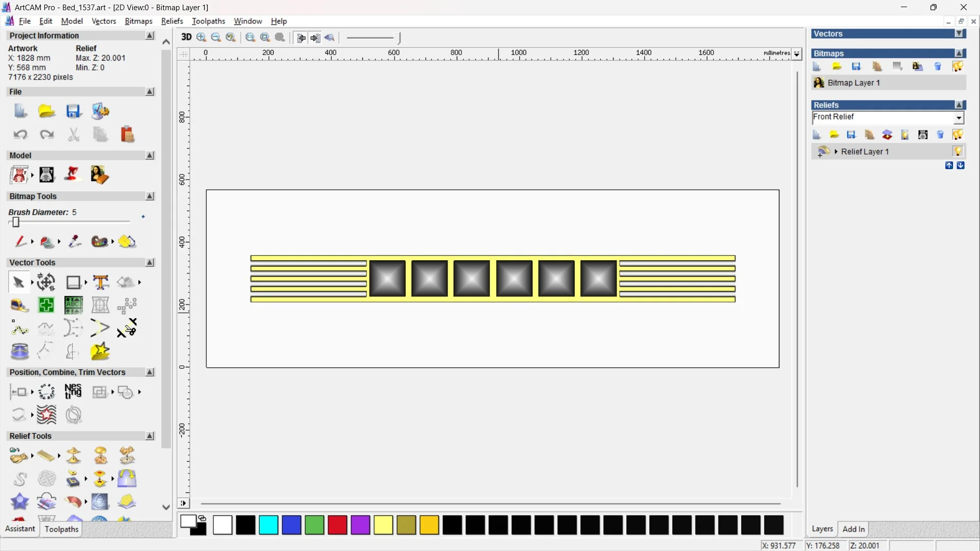Switch to the Add In tab
This screenshot has width=980, height=551.
[x=853, y=529]
